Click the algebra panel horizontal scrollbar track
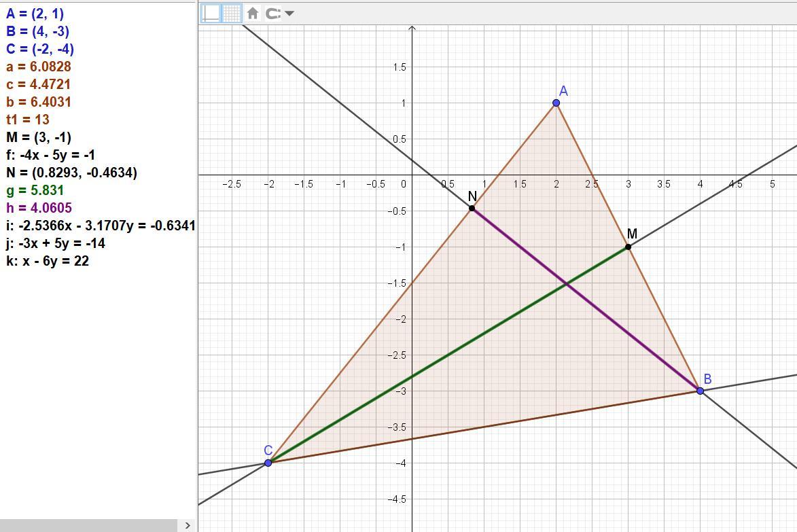 tap(88, 525)
